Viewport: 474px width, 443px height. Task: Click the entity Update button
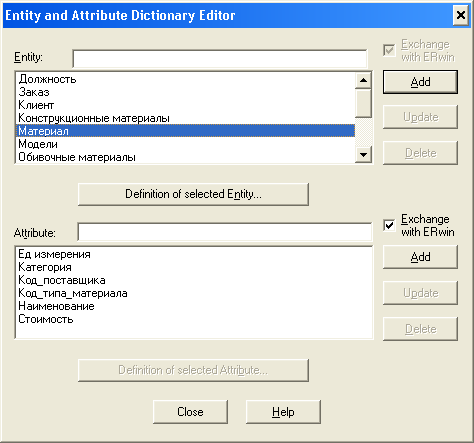click(x=420, y=117)
